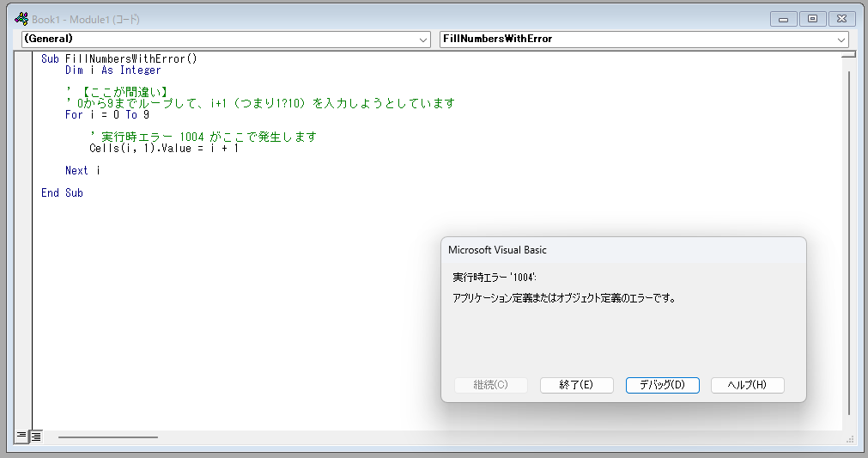Minimize the Module1 code window
Image resolution: width=868 pixels, height=458 pixels.
coord(782,18)
